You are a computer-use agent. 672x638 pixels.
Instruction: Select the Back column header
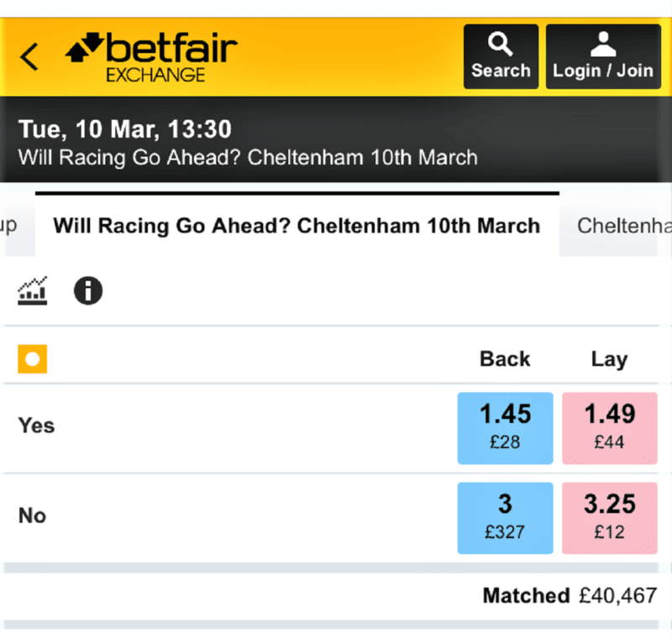click(505, 358)
